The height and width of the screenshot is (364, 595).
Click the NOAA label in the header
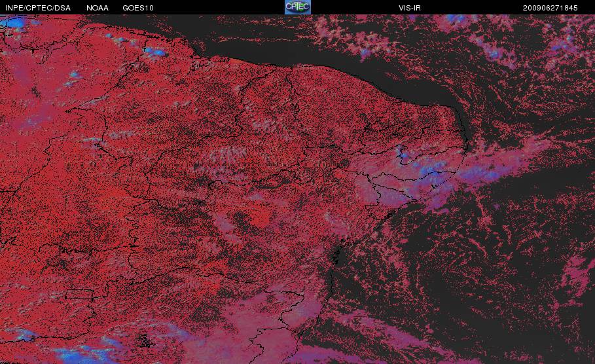pyautogui.click(x=98, y=8)
